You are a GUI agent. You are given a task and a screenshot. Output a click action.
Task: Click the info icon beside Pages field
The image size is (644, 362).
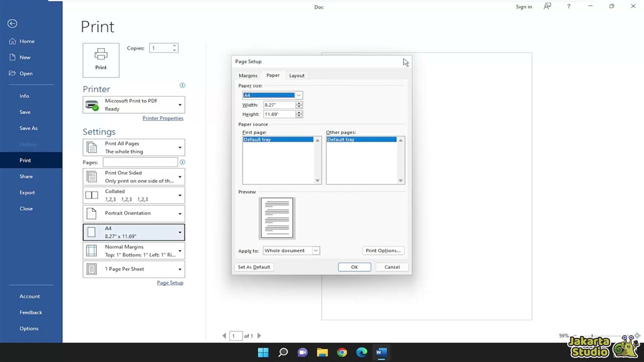[x=182, y=162]
